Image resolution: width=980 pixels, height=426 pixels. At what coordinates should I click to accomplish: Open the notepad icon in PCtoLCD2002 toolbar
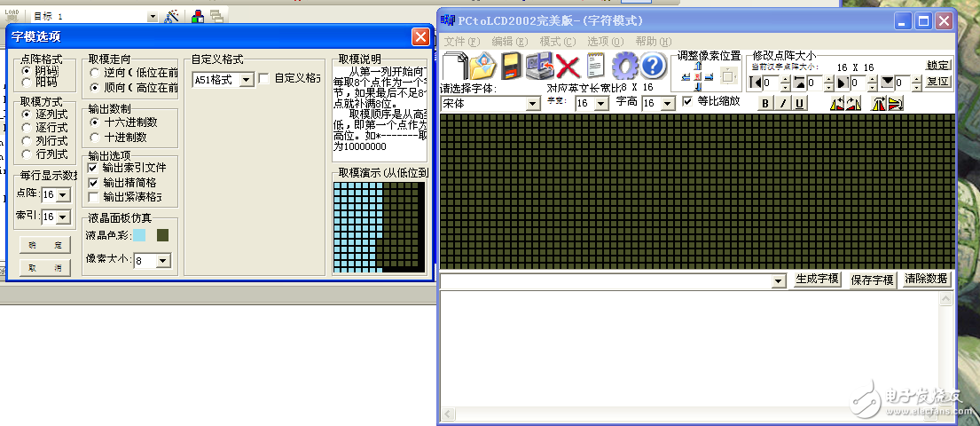596,66
